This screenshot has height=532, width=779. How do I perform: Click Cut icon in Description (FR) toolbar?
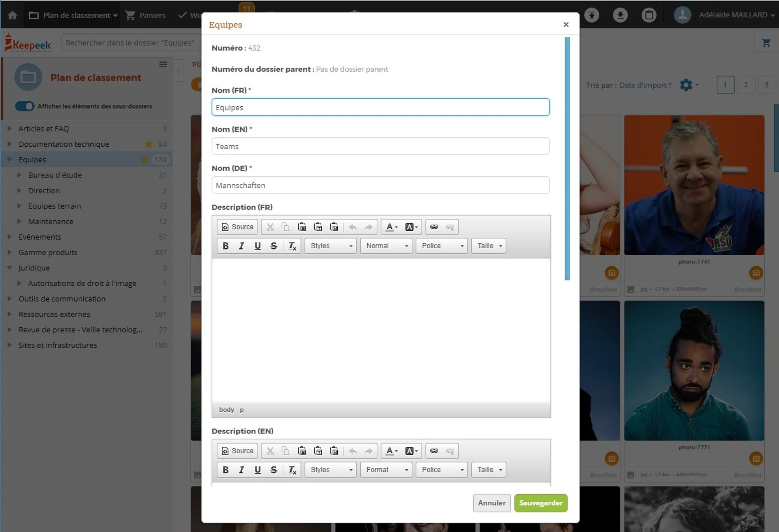pyautogui.click(x=270, y=227)
